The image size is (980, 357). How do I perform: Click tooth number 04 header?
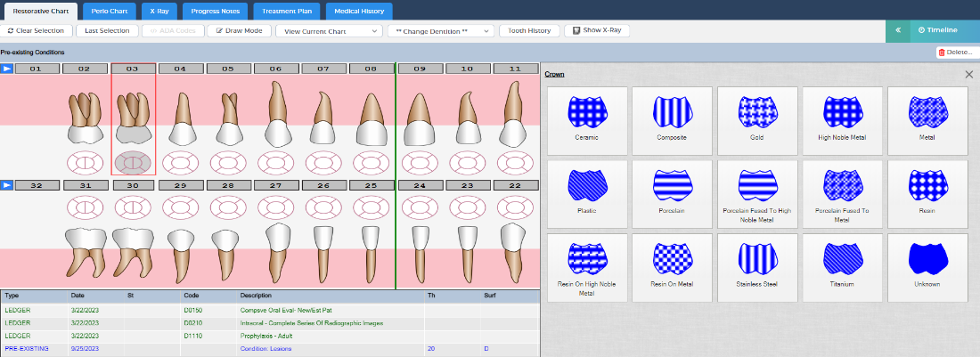tap(180, 69)
